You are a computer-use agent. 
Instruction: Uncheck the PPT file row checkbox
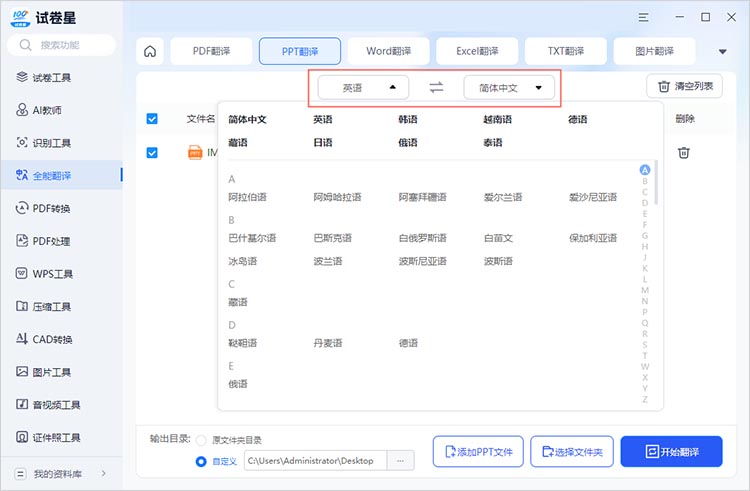[152, 153]
